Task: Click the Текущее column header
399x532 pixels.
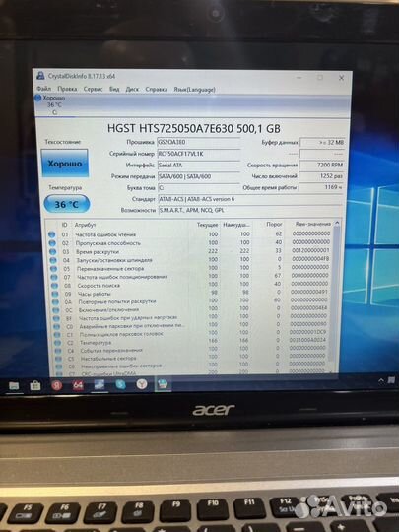Action: pos(207,225)
